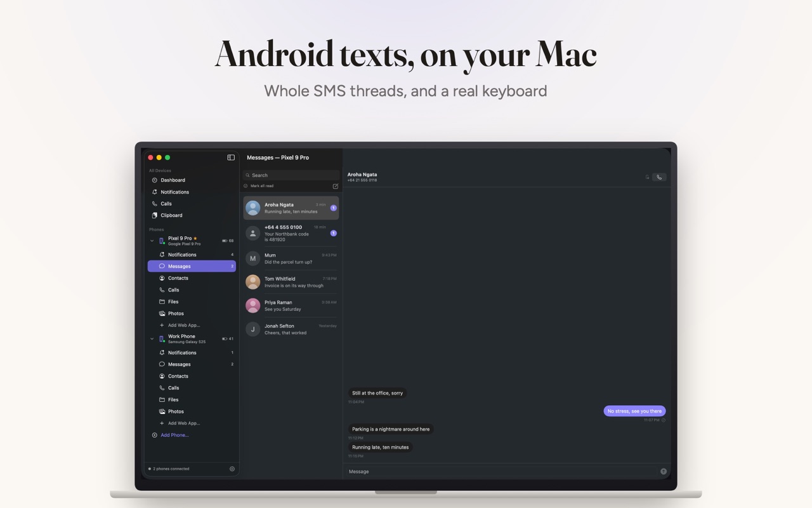Select the 'Parking is a nightmare around here' message
The image size is (812, 508).
(391, 429)
